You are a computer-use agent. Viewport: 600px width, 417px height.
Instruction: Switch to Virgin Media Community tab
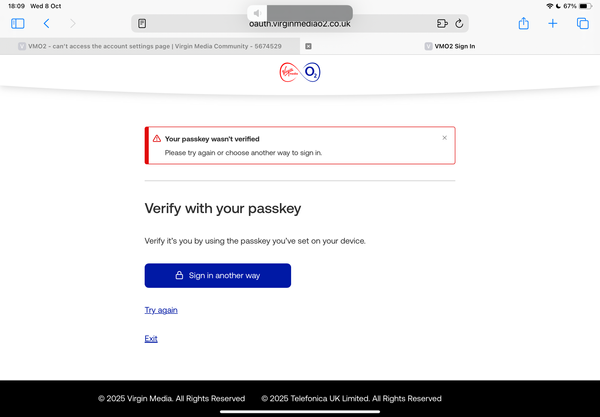[150, 46]
